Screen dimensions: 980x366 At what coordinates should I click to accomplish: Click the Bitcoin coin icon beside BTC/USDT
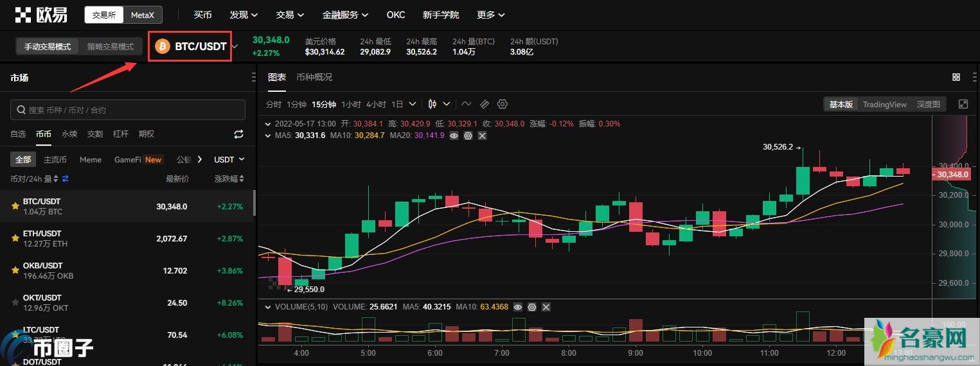163,46
